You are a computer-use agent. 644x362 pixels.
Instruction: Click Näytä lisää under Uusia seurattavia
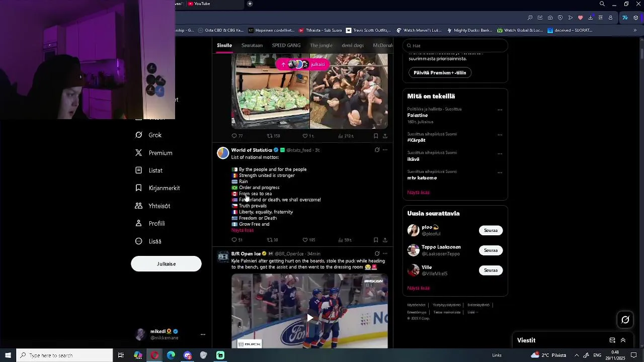418,288
